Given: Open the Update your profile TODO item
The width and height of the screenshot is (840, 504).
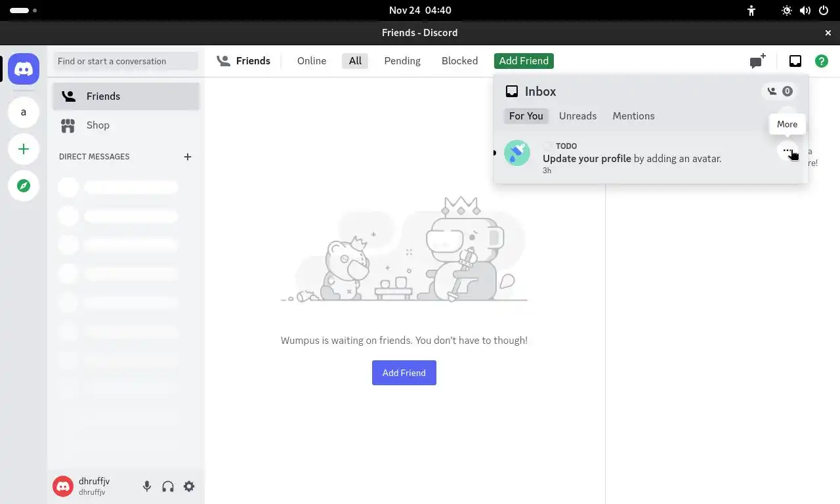Looking at the screenshot, I should 651,157.
